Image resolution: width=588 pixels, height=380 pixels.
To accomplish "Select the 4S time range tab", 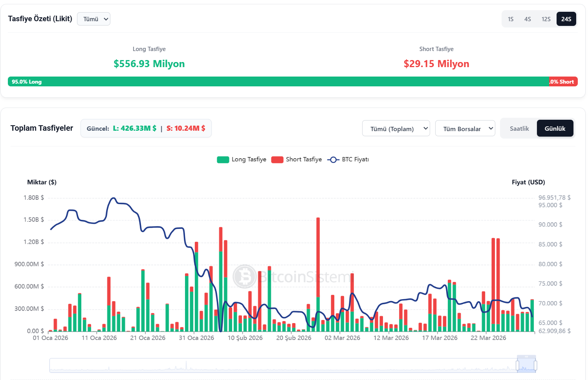I will (528, 19).
